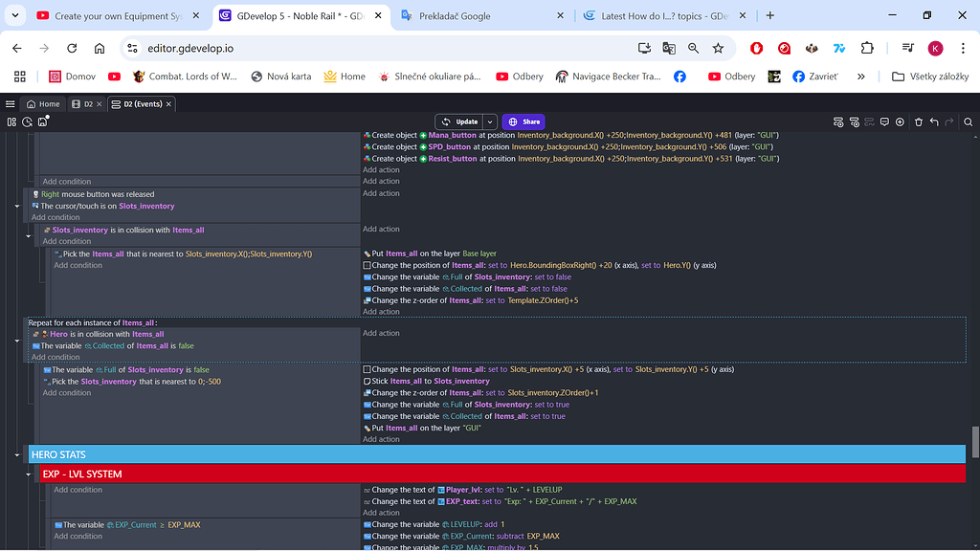This screenshot has width=980, height=551.
Task: Open the GDevelop hamburger main menu
Action: 11,103
